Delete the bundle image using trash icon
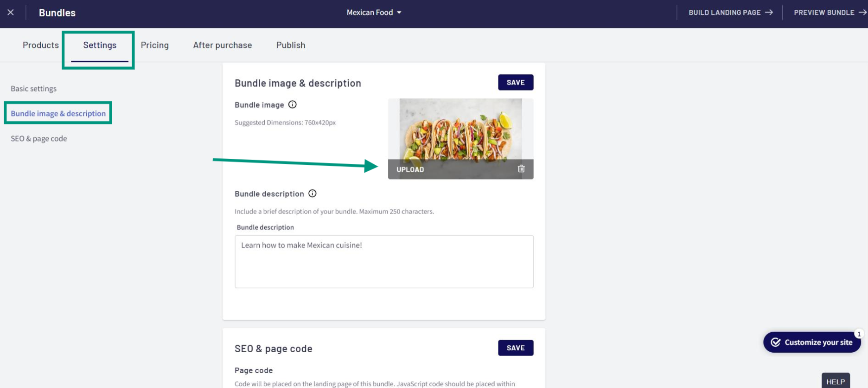Screen dimensions: 868x388 pos(521,169)
